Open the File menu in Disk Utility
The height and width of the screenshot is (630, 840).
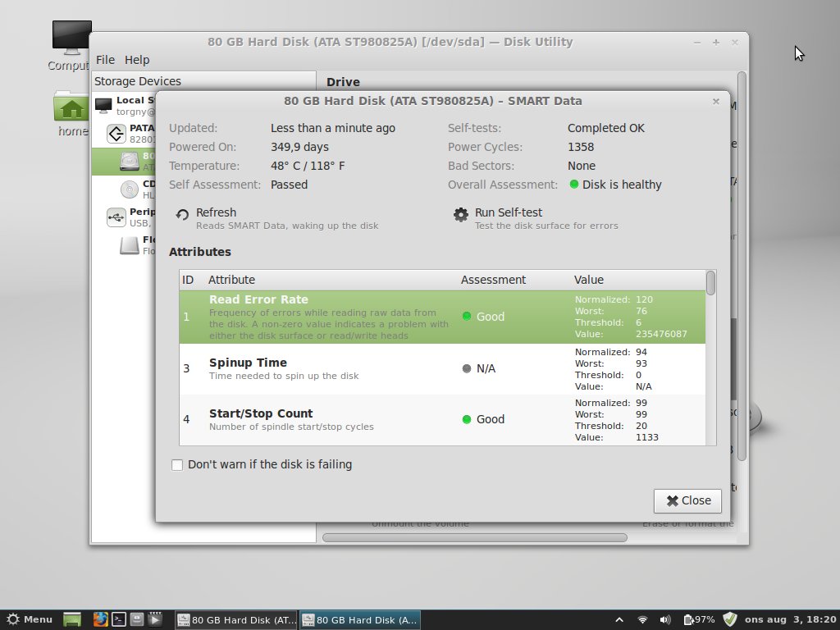(x=105, y=60)
